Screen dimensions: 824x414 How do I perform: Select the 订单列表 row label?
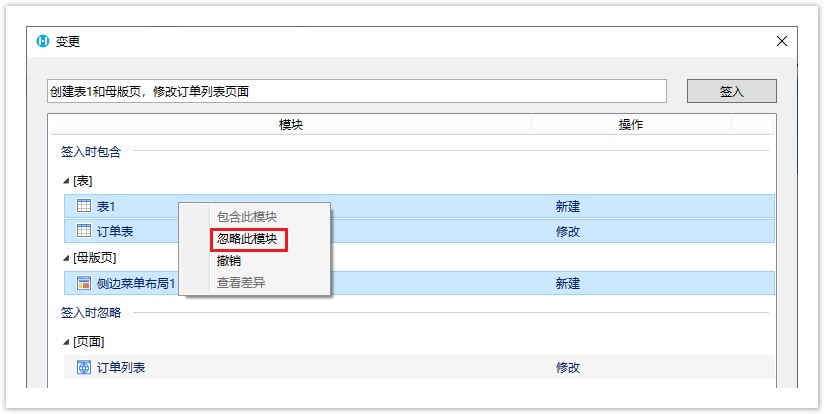click(121, 368)
